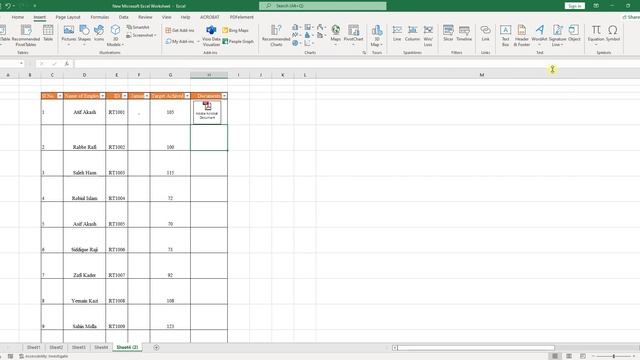Select the embedded Adobe Acrobat Document object
The height and width of the screenshot is (360, 640).
pyautogui.click(x=207, y=112)
